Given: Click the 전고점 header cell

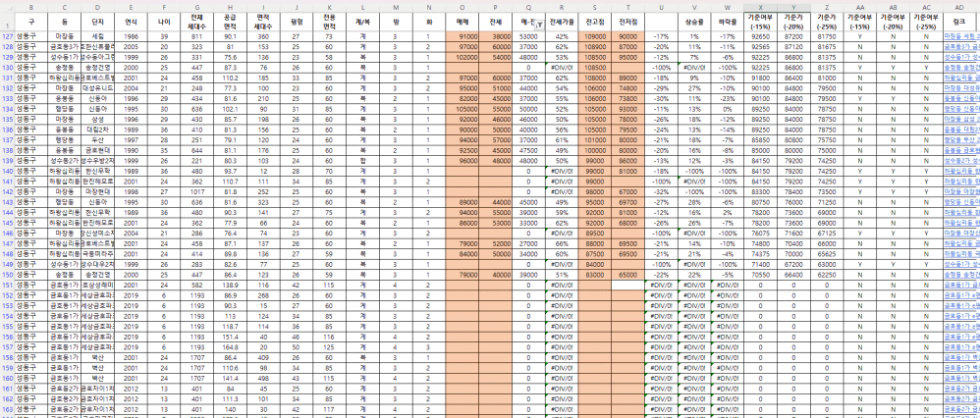Looking at the screenshot, I should [x=594, y=22].
